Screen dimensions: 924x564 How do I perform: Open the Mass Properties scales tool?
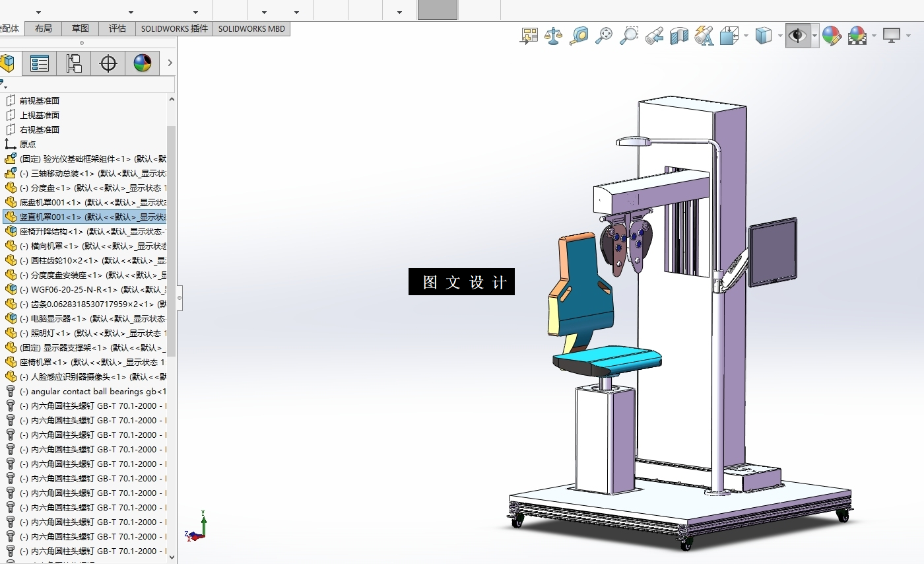554,36
